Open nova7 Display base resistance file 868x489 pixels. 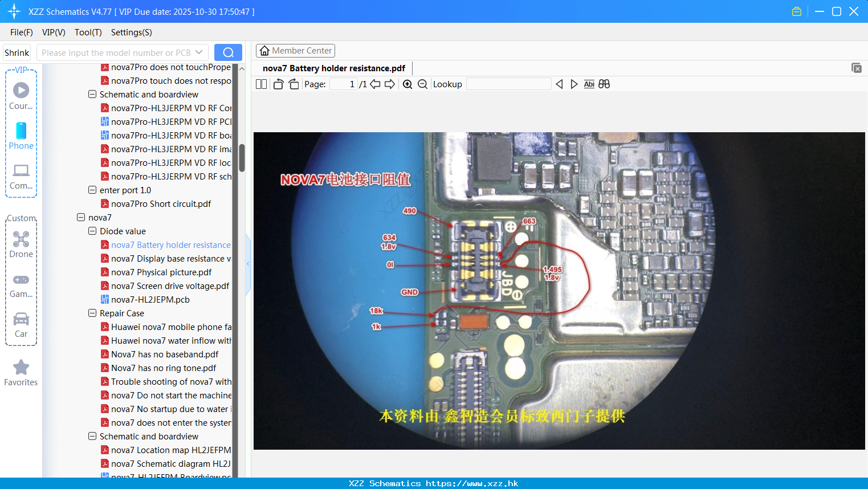171,258
